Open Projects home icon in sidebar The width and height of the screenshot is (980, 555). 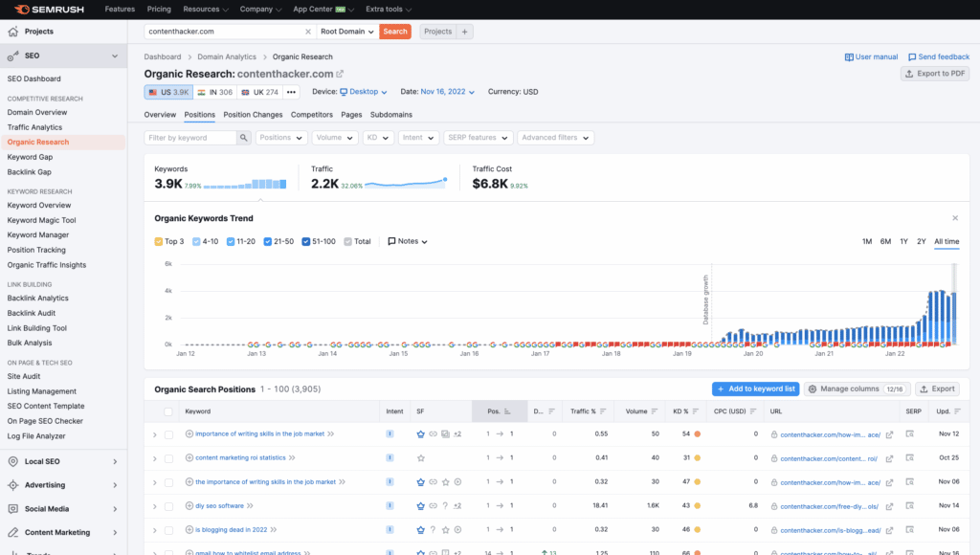point(13,32)
